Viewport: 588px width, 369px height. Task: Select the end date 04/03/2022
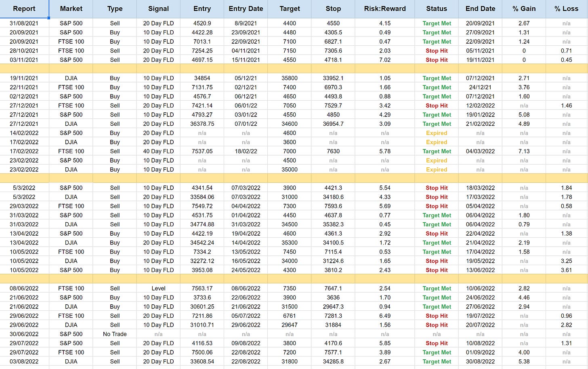tap(480, 151)
